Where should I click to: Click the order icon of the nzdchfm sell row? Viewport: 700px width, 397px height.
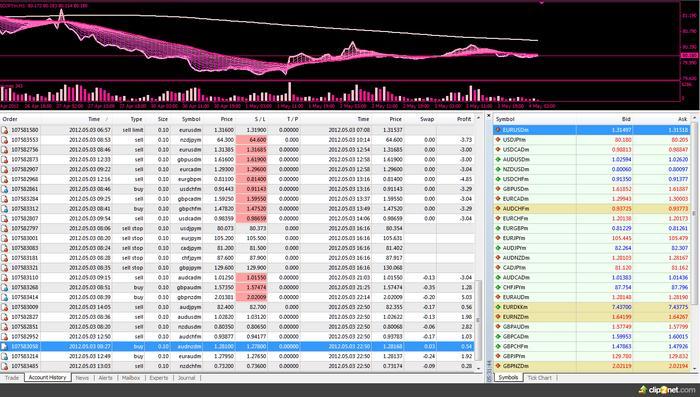point(4,366)
